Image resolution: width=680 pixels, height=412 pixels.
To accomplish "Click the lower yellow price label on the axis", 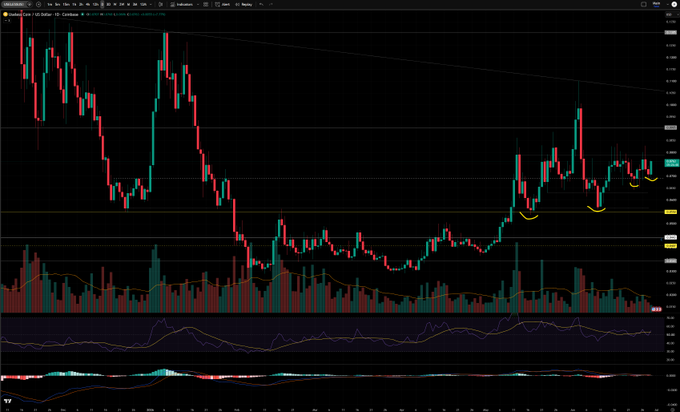I will tap(671, 246).
